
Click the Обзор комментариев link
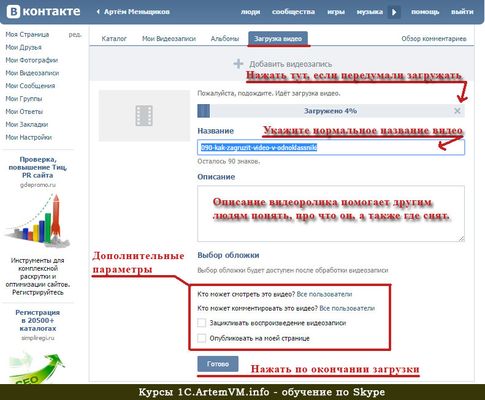[434, 39]
